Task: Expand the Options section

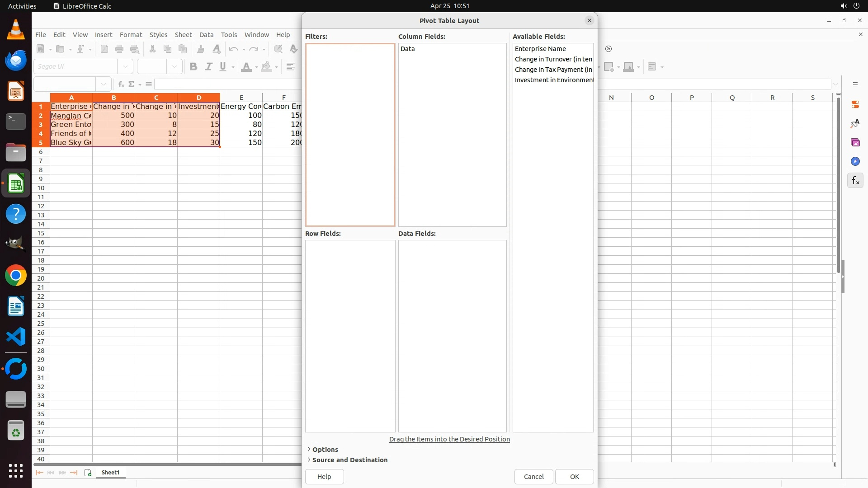Action: (325, 450)
